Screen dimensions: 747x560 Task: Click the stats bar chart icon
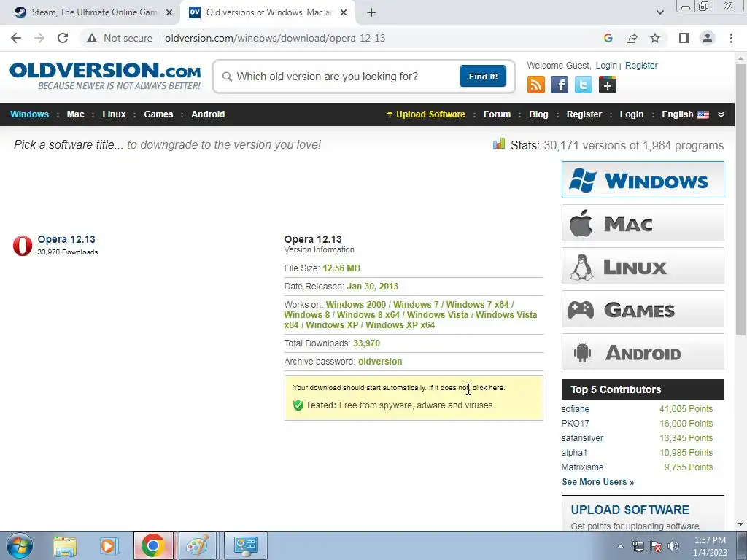pos(499,144)
